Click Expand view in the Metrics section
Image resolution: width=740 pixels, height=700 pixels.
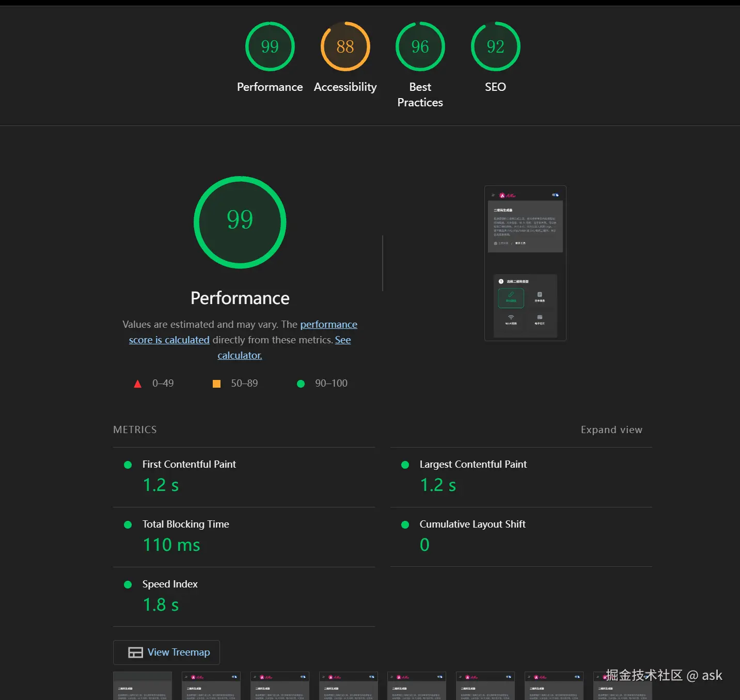point(611,429)
